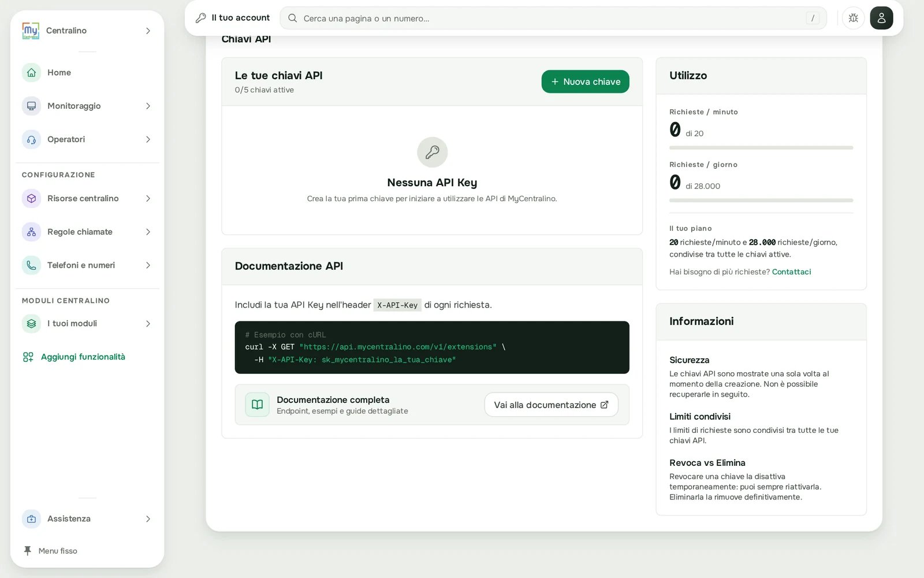Click Aggiungi funzionalità link
The image size is (924, 578).
pos(83,357)
